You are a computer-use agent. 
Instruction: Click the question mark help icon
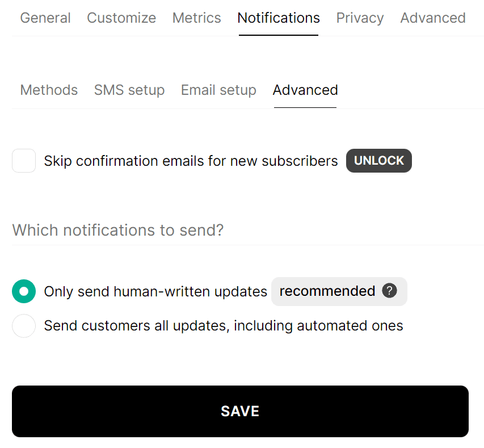coord(390,291)
